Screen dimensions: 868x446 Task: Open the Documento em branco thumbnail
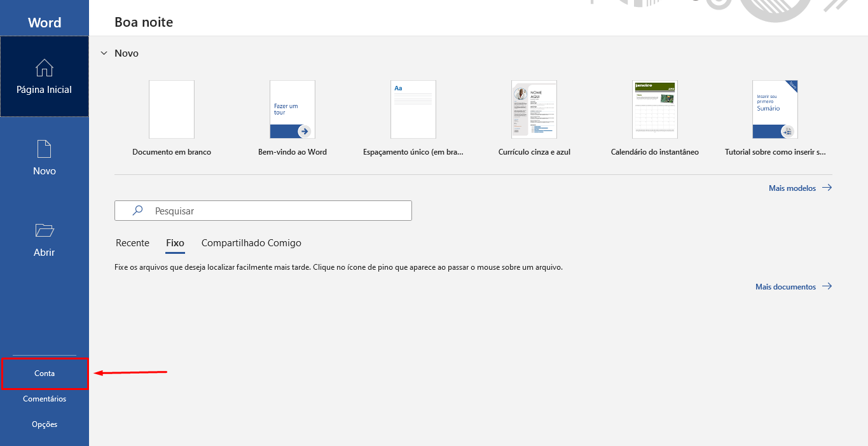coord(172,109)
